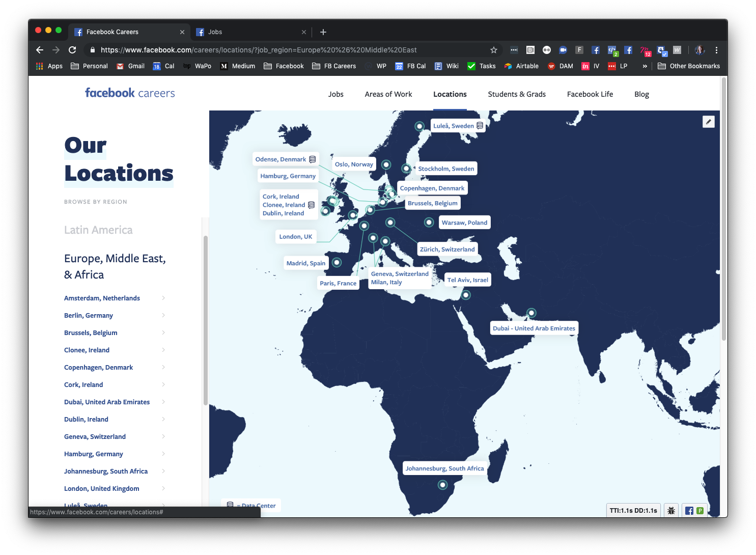This screenshot has height=555, width=756.
Task: Open Facebook Life navigation item
Action: point(590,94)
